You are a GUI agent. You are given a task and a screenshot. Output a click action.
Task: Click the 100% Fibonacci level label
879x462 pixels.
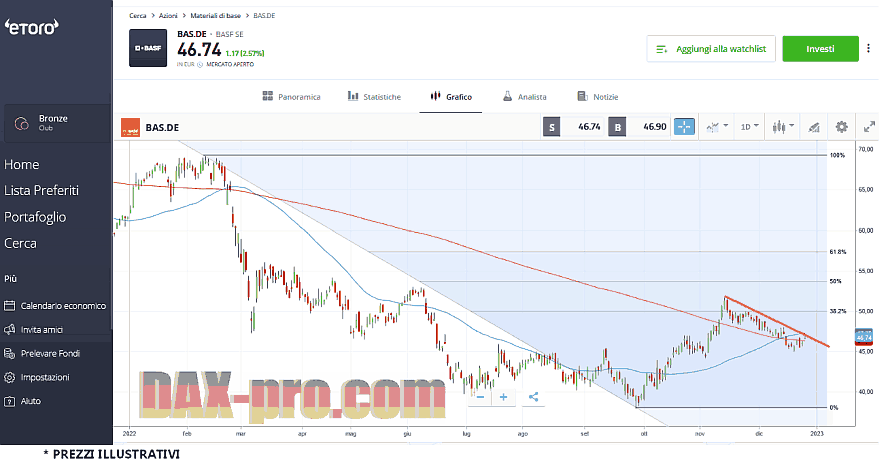[837, 155]
